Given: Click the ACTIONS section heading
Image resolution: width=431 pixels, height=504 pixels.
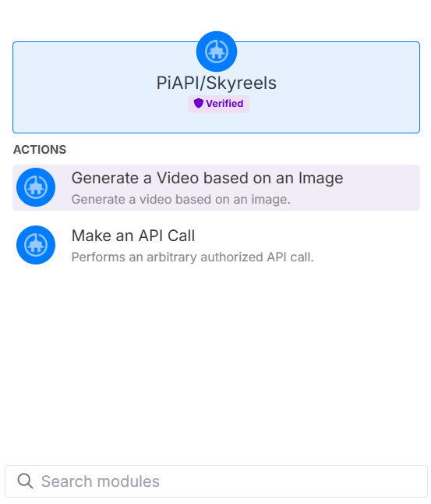Looking at the screenshot, I should pyautogui.click(x=40, y=150).
